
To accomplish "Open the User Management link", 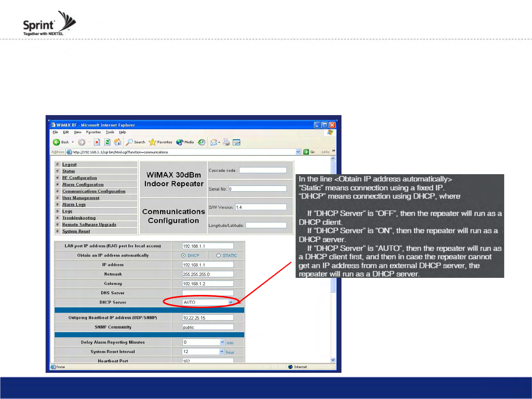I will (x=81, y=198).
